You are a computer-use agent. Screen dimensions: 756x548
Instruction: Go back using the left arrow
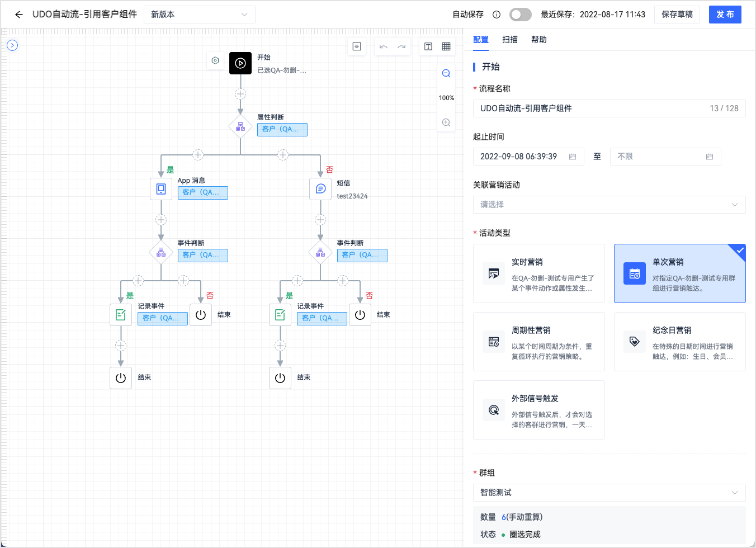(x=19, y=15)
